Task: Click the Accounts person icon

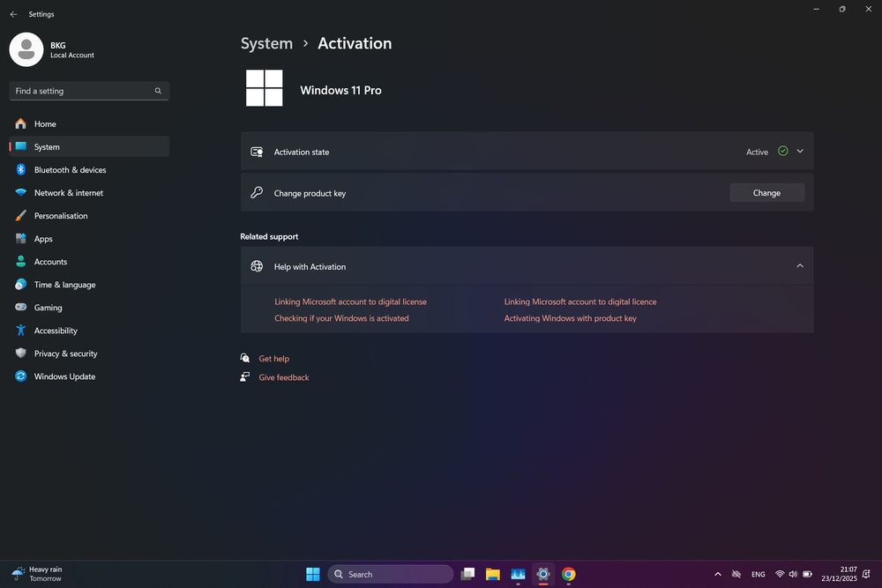Action: 21,262
